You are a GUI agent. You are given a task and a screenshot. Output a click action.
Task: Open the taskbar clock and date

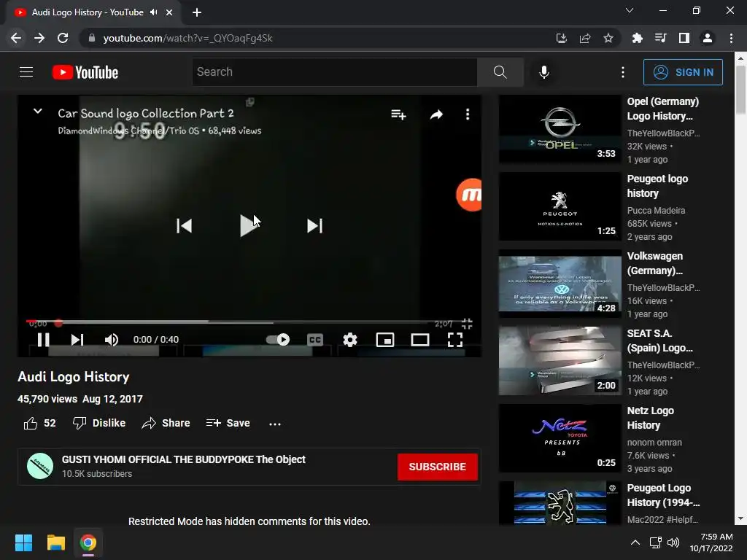click(711, 542)
